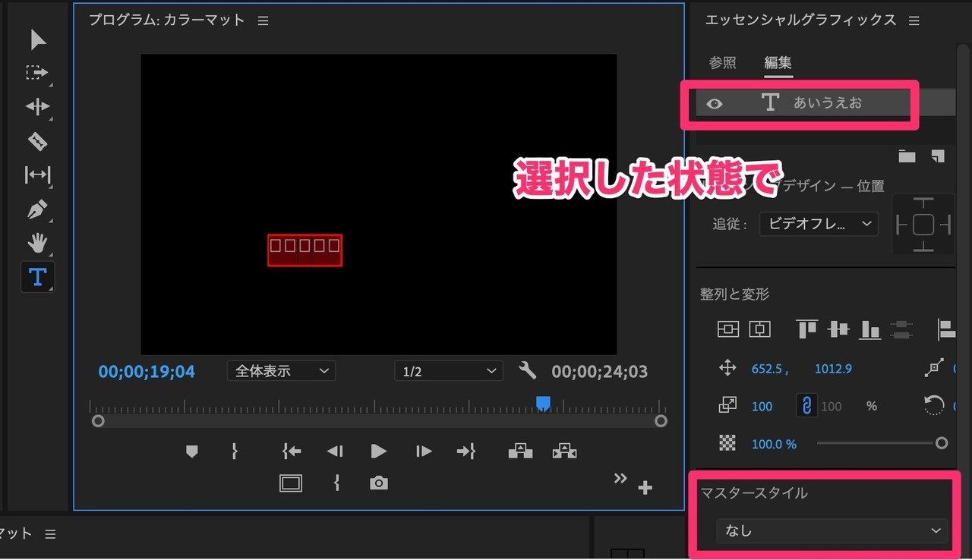Align bottom edges
Image resolution: width=972 pixels, height=560 pixels.
click(870, 329)
